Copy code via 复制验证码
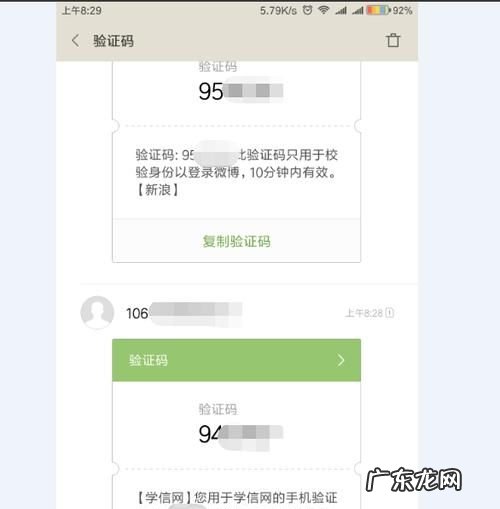Screen dimensions: 500x509 tap(237, 241)
